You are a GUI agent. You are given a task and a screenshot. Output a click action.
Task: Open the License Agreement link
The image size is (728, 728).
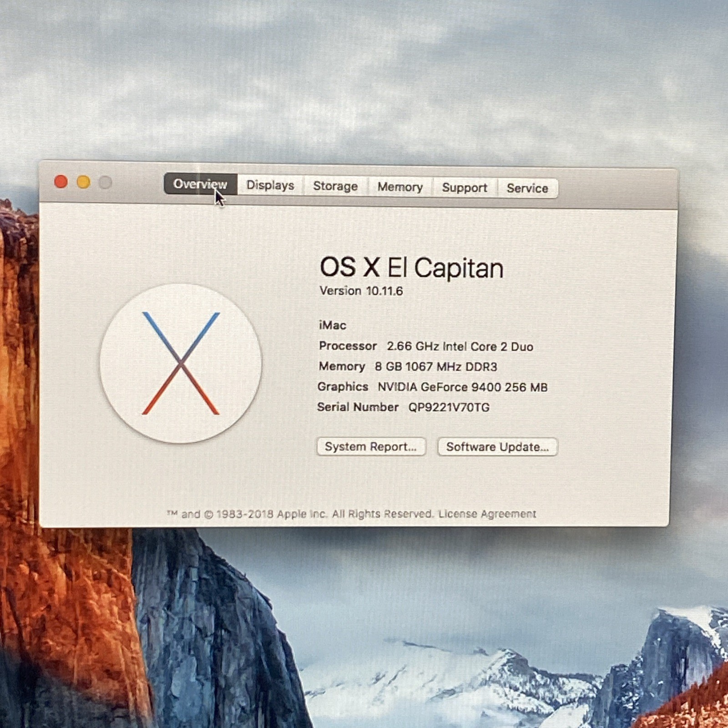coord(487,514)
